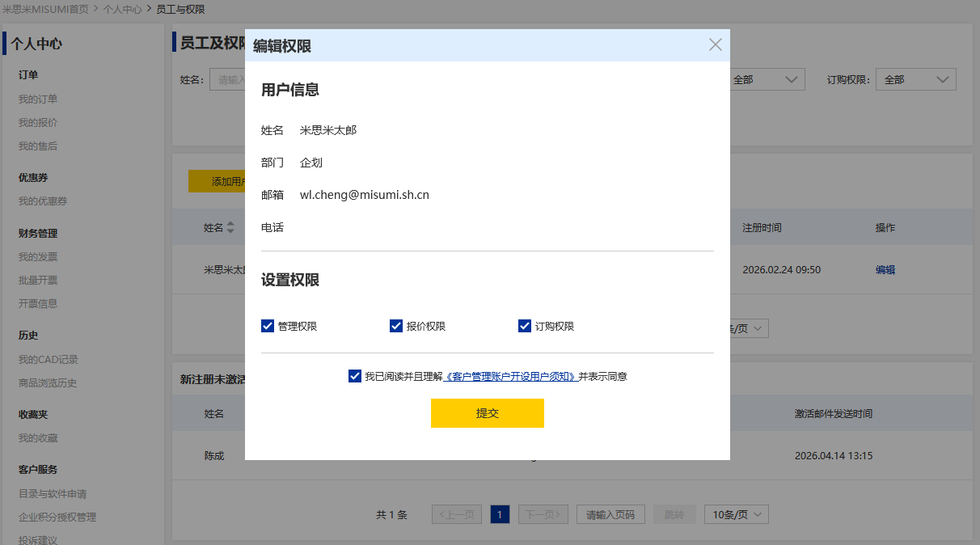Click the yellow 提交 button
Viewport: 980px width, 545px height.
(487, 413)
